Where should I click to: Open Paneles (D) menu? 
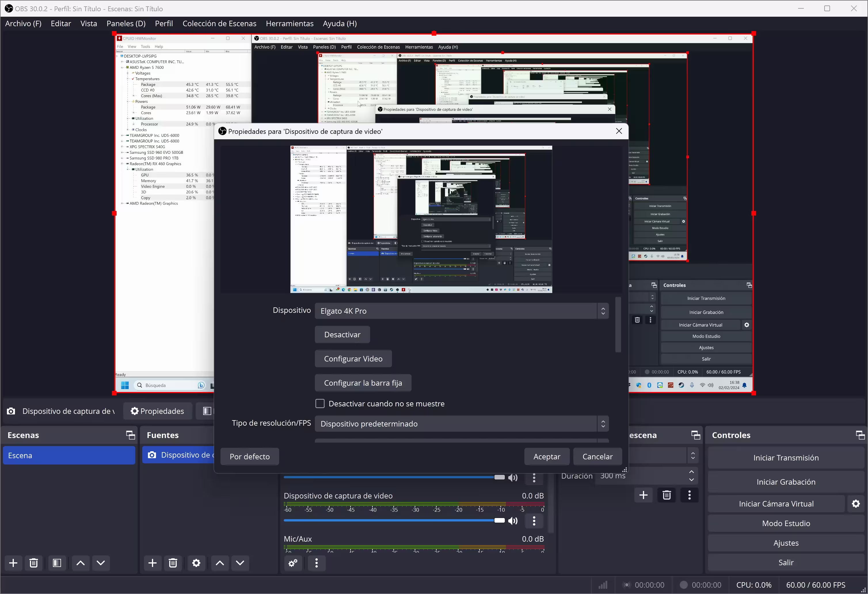126,24
